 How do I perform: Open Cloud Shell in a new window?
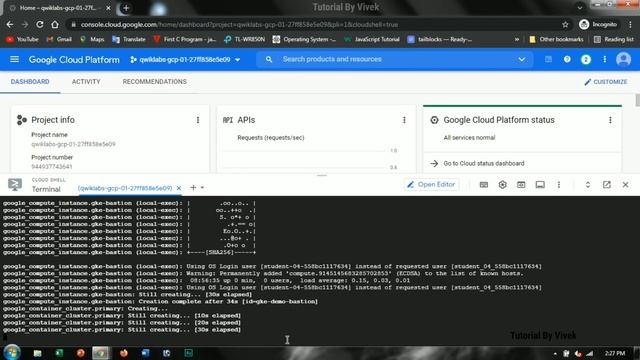click(607, 185)
